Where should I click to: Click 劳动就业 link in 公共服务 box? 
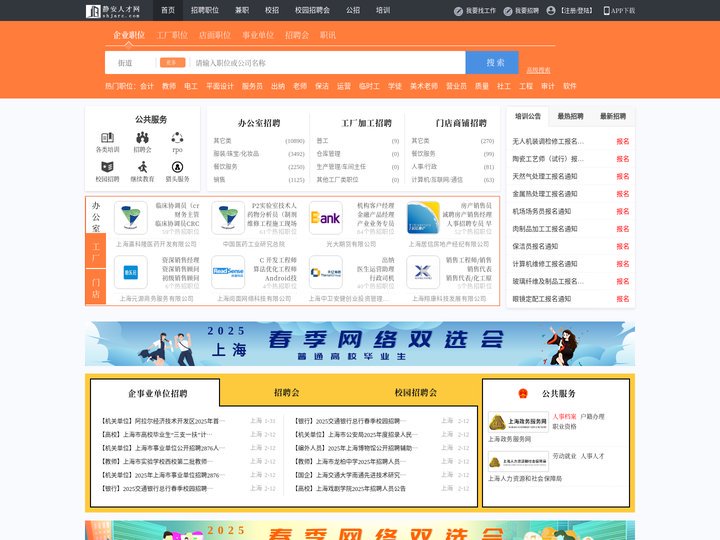[x=564, y=456]
